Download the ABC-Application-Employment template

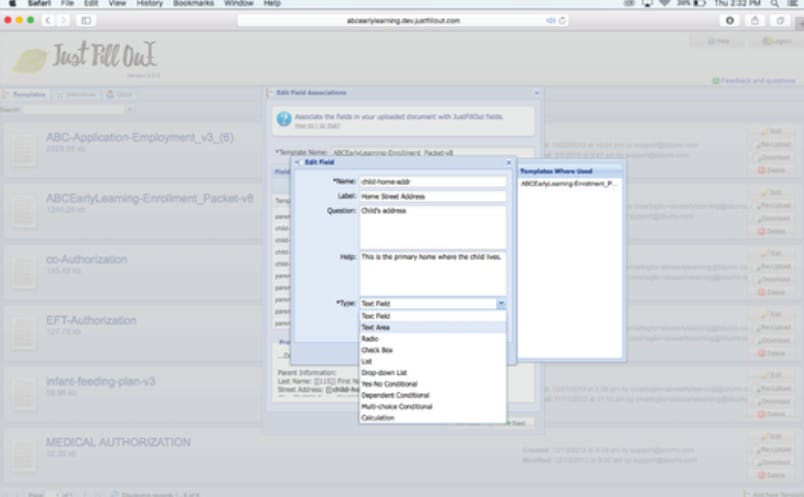tap(771, 157)
